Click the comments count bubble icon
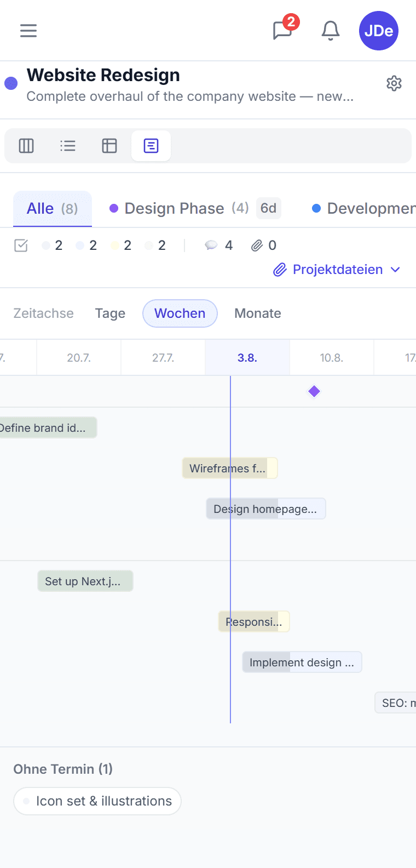Screen dimensions: 416x868 point(211,245)
